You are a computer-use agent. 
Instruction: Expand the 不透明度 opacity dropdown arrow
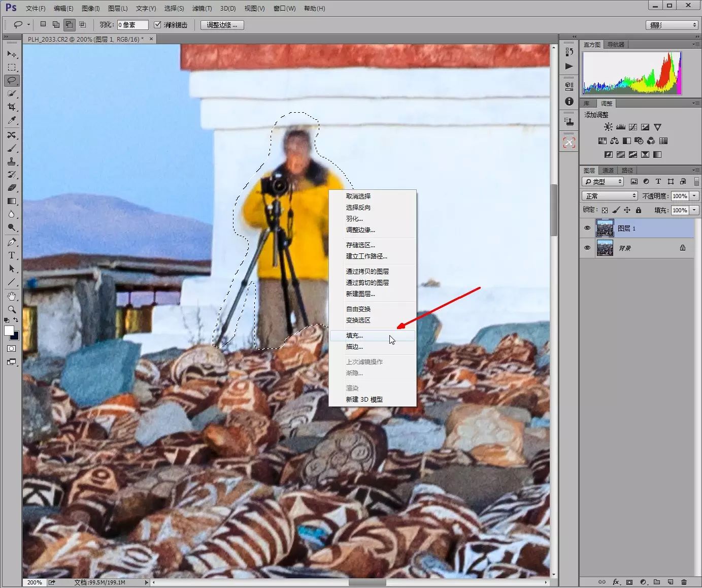click(694, 196)
